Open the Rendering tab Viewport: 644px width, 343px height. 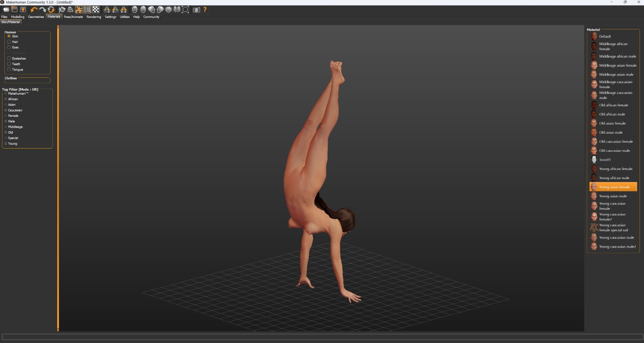(x=94, y=17)
